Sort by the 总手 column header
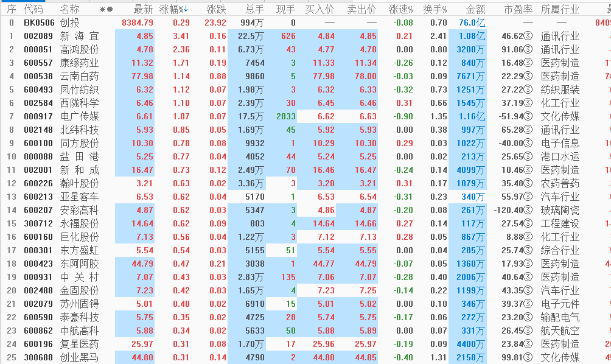611x364 pixels. [255, 9]
